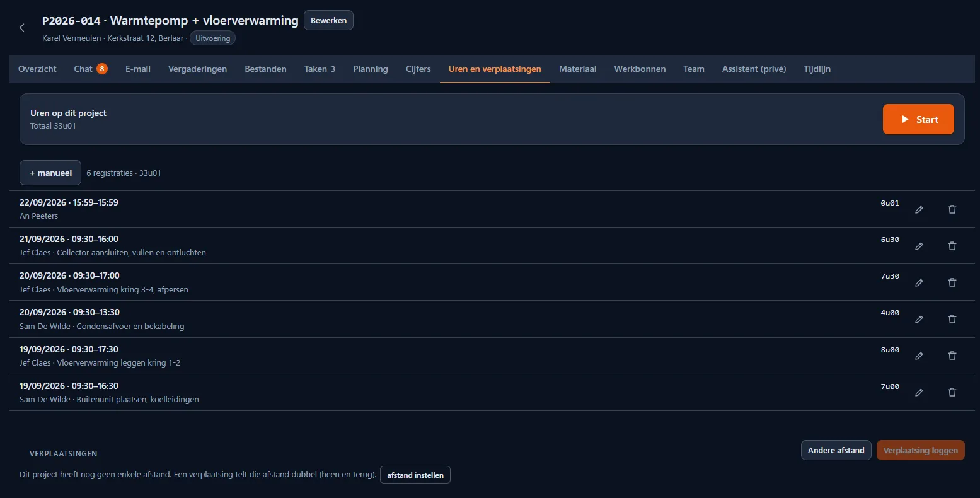Viewport: 980px width, 498px height.
Task: Click afstand instellen to set distance
Action: (x=415, y=475)
